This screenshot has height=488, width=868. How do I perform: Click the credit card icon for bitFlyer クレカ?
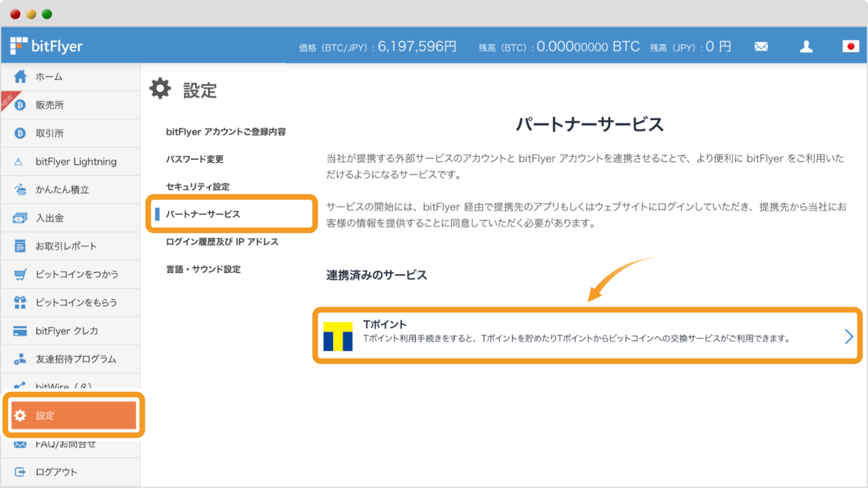click(x=20, y=331)
